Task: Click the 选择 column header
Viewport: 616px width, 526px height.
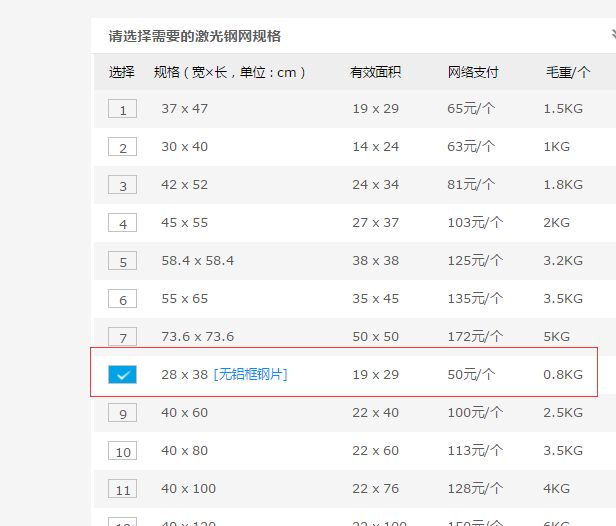Action: pos(122,72)
